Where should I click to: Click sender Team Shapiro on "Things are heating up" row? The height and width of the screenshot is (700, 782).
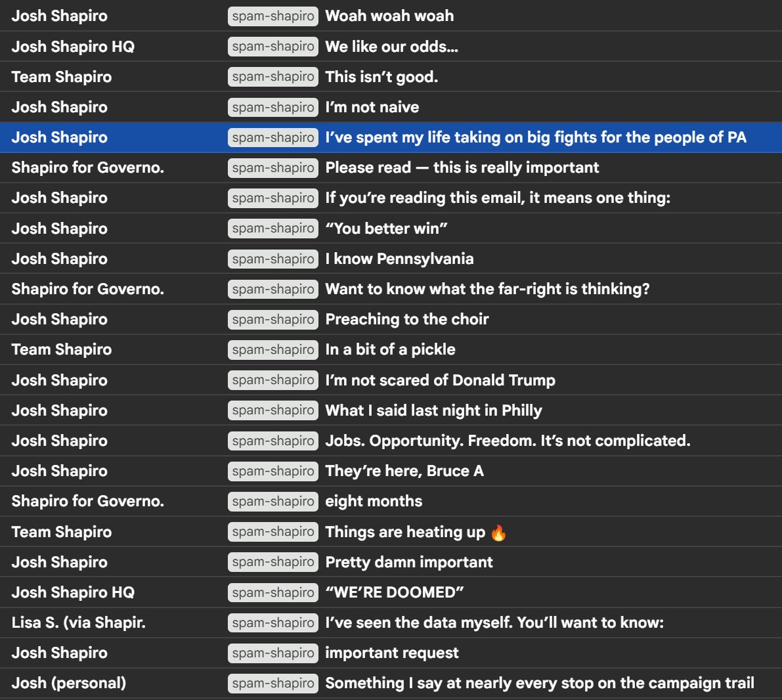click(61, 532)
